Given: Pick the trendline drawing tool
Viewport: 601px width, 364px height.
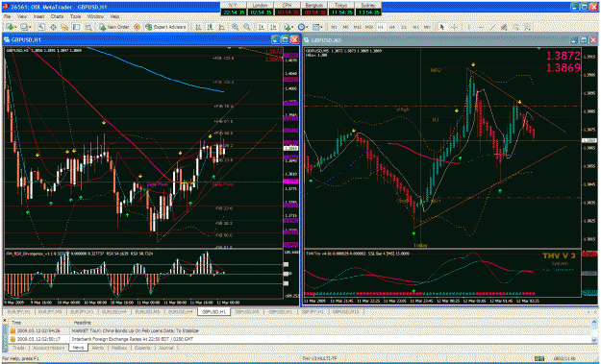Looking at the screenshot, I should pos(492,27).
